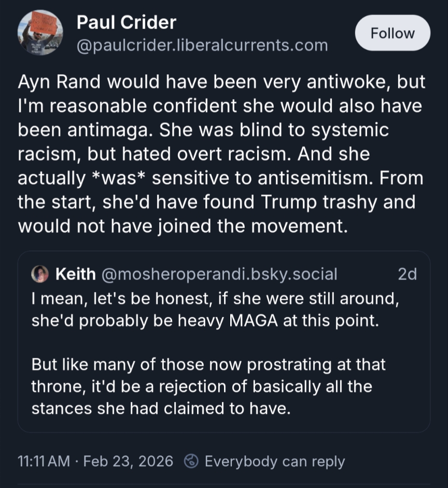Select the Keith display name
Image resolution: width=448 pixels, height=488 pixels.
(76, 274)
